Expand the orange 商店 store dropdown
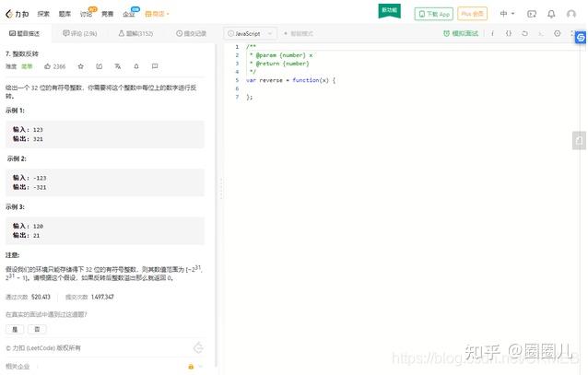Viewport: 588px width, 375px height. point(157,14)
